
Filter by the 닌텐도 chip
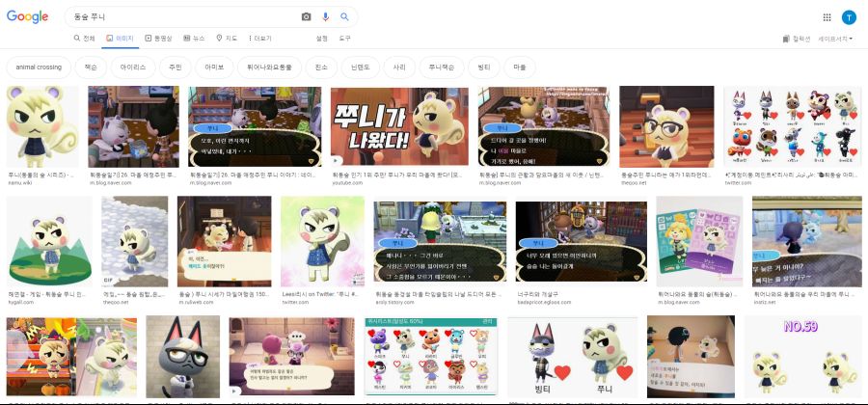[361, 67]
